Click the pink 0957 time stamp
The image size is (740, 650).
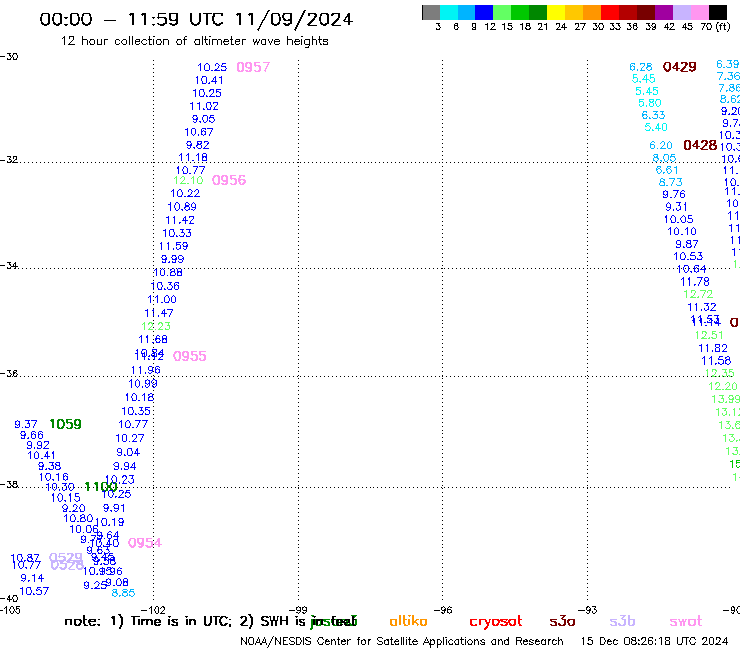point(253,67)
